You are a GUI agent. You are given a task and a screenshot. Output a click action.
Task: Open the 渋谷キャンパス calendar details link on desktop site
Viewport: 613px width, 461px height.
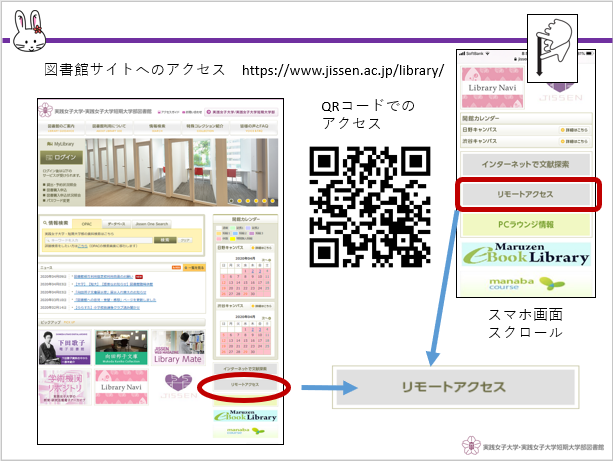click(262, 306)
